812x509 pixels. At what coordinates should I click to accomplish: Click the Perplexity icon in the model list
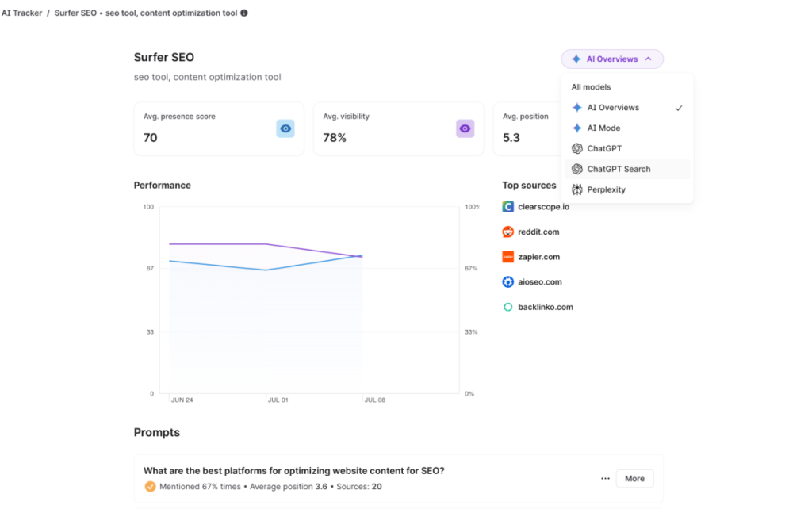[576, 189]
